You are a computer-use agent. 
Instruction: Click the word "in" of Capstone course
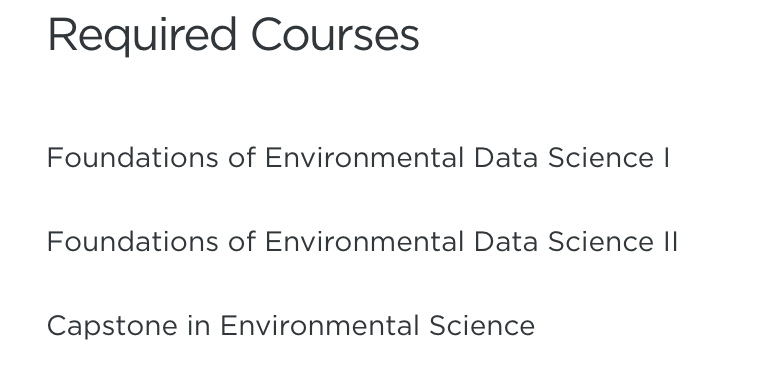click(x=199, y=326)
